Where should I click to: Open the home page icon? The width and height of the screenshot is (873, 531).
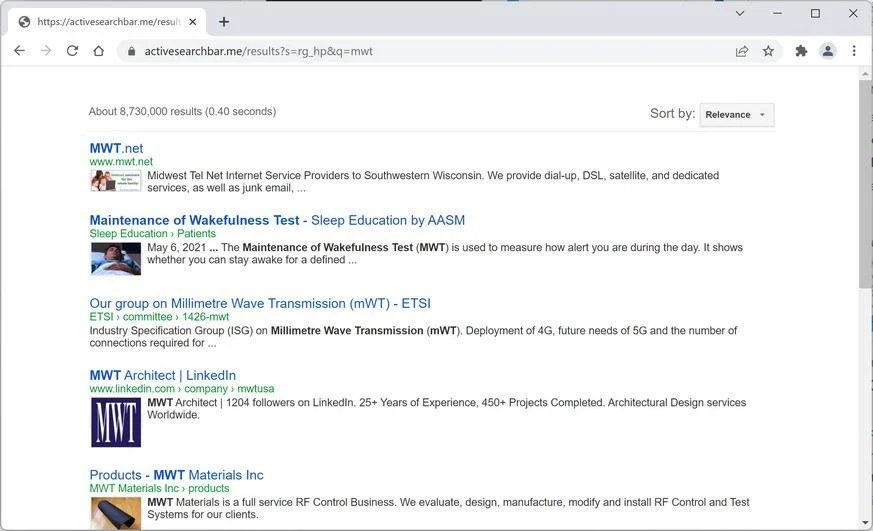coord(99,51)
